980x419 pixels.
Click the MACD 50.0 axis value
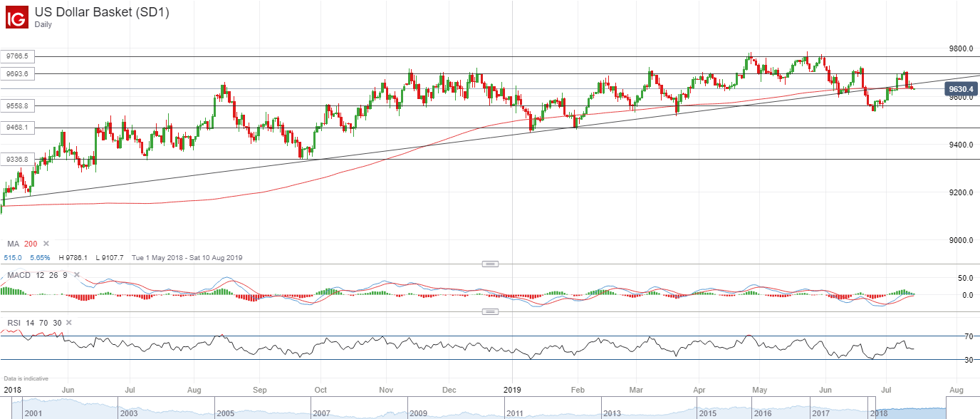click(x=964, y=277)
